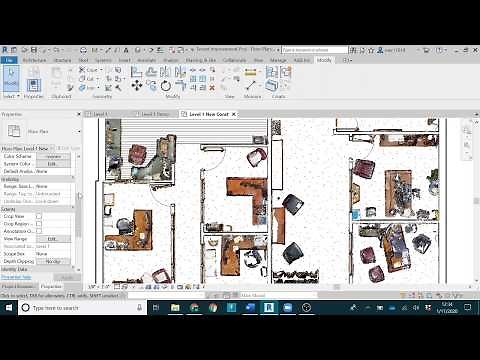The height and width of the screenshot is (360, 480).
Task: Click Edit button for System Color Schemes
Action: (53, 164)
